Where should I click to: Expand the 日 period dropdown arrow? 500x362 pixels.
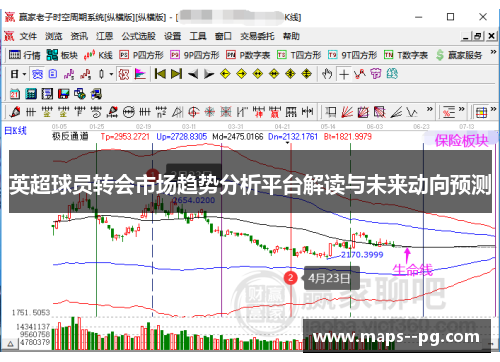(24, 74)
